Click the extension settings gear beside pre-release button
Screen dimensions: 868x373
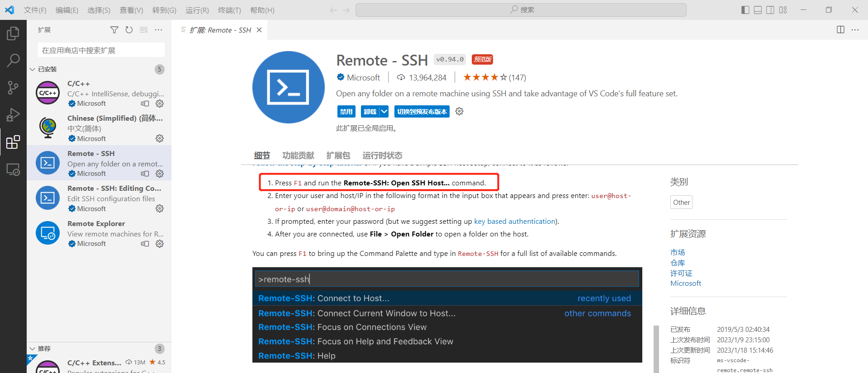(460, 111)
